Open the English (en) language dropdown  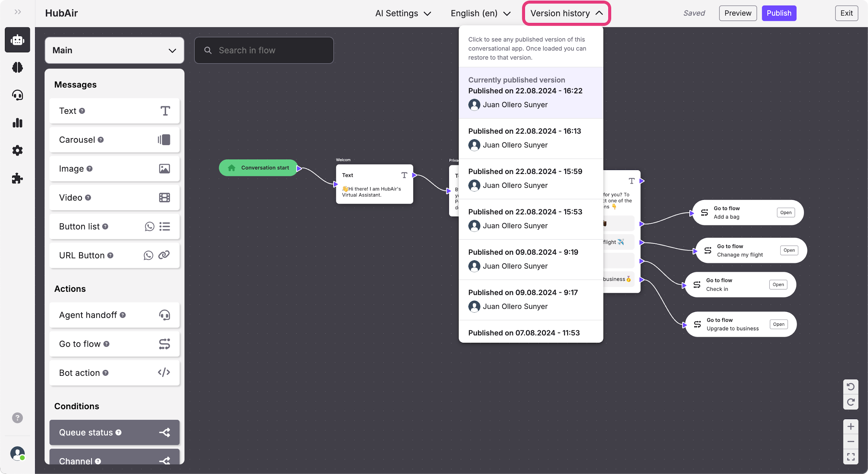[x=481, y=14]
